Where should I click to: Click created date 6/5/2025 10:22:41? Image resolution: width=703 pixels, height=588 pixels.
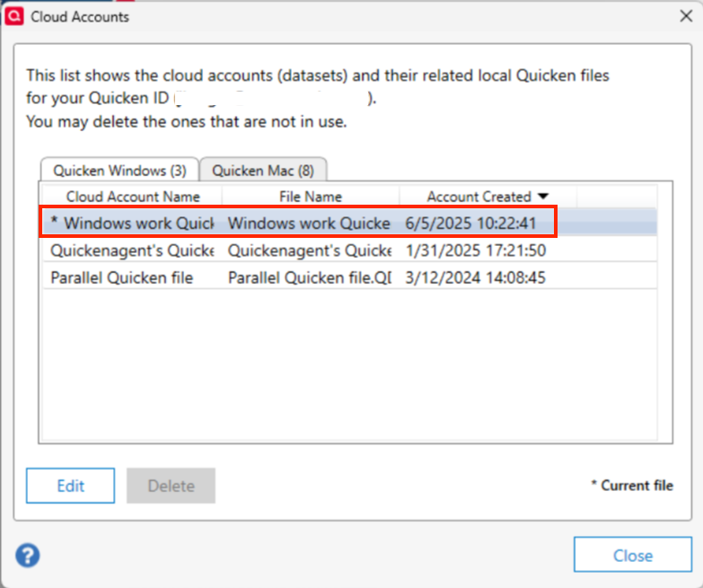(470, 224)
